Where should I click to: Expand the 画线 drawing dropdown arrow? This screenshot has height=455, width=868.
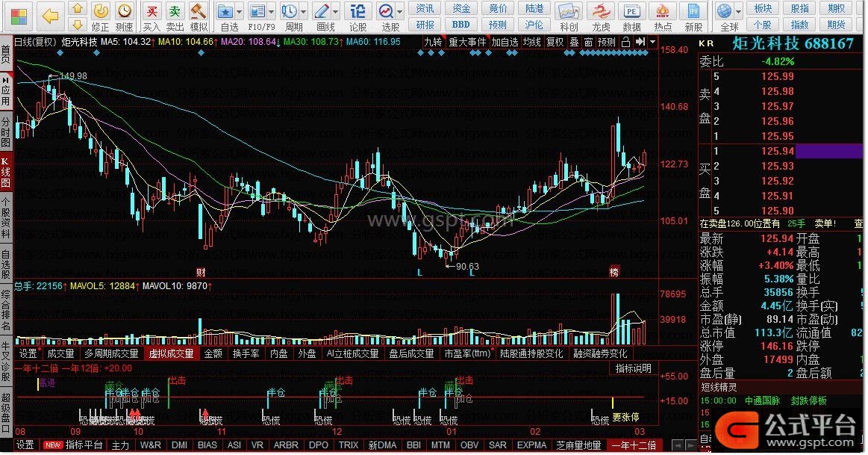(335, 11)
